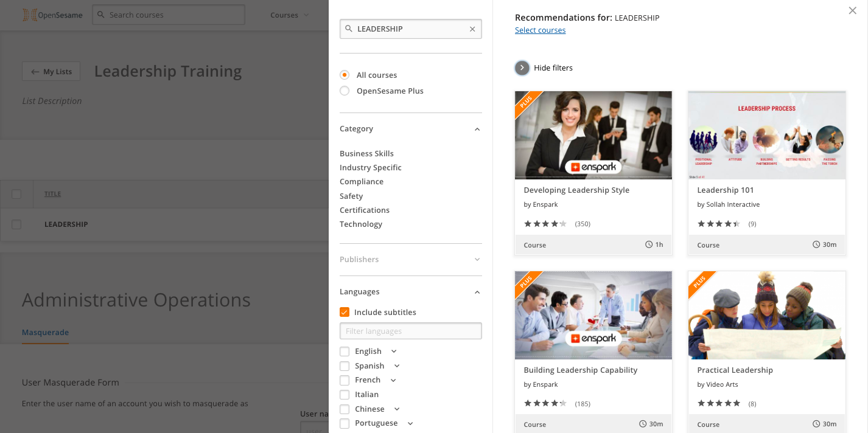Viewport: 868px width, 433px height.
Task: Click the Search courses field
Action: (169, 15)
